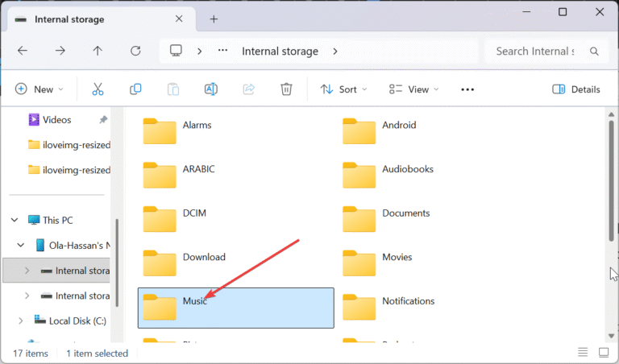Viewport: 619px width, 364px height.
Task: Click the Search Internal storage field
Action: coord(546,52)
